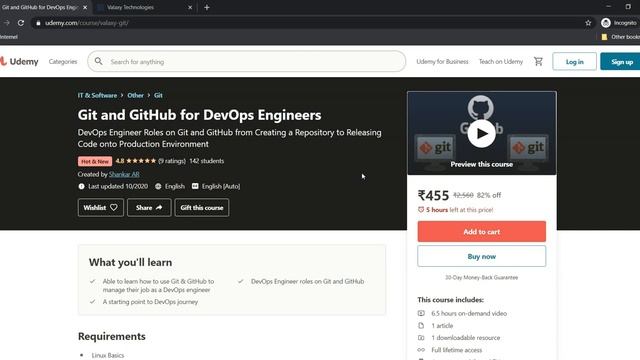
Task: Close the Git and GitHub tab
Action: tap(85, 7)
